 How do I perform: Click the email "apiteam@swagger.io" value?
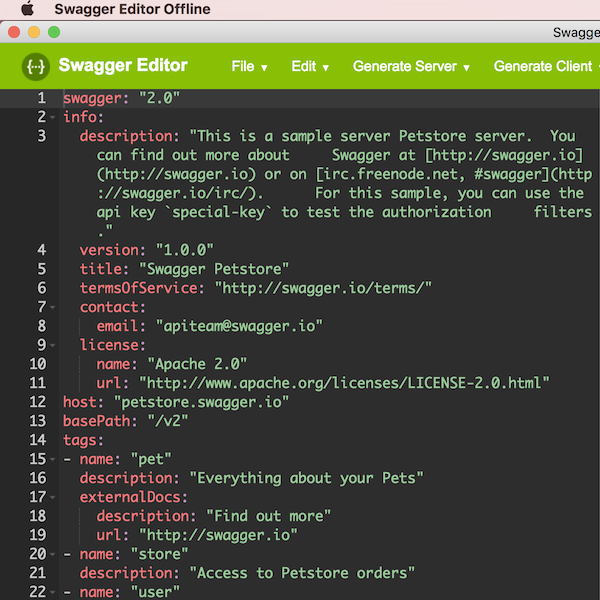click(239, 326)
